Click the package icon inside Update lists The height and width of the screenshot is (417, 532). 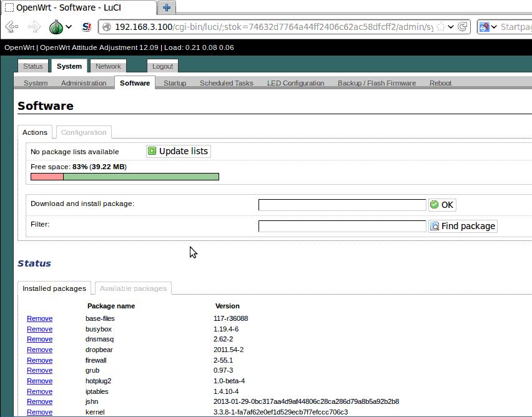point(152,150)
